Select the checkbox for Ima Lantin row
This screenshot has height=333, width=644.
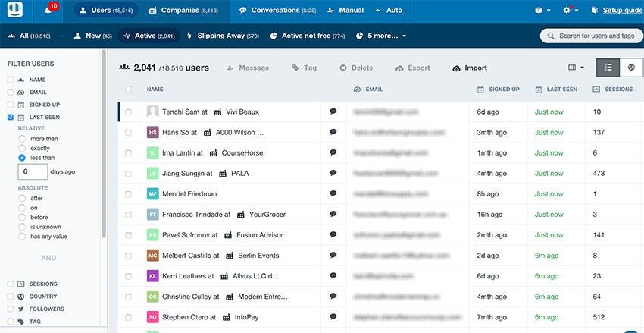pos(129,153)
